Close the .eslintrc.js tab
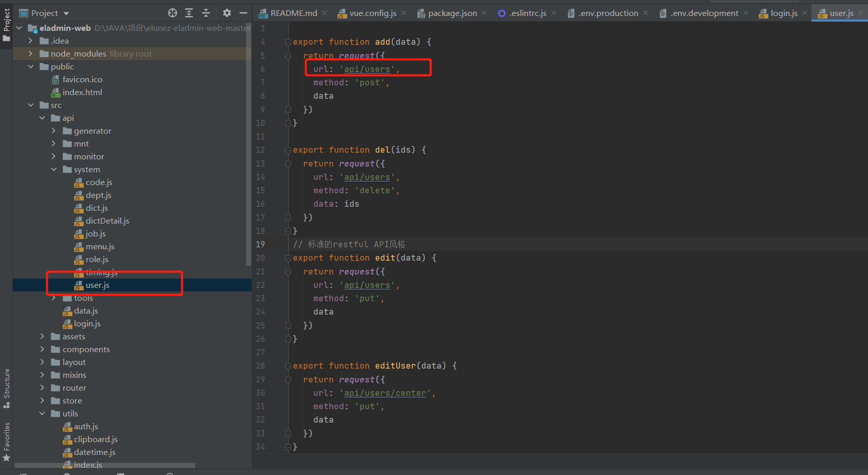This screenshot has height=475, width=868. point(554,13)
